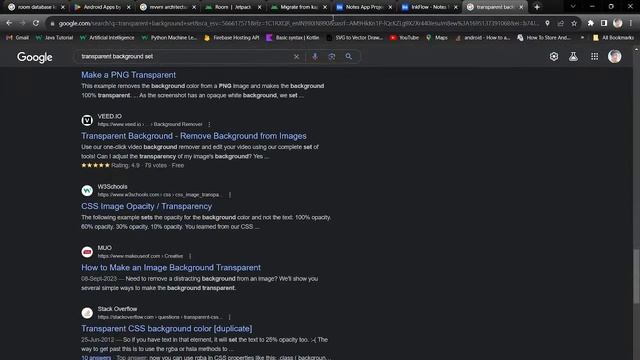Screen dimensions: 640x360
Task: Open CSS Image Opacity / Transparency link
Action: 146,207
